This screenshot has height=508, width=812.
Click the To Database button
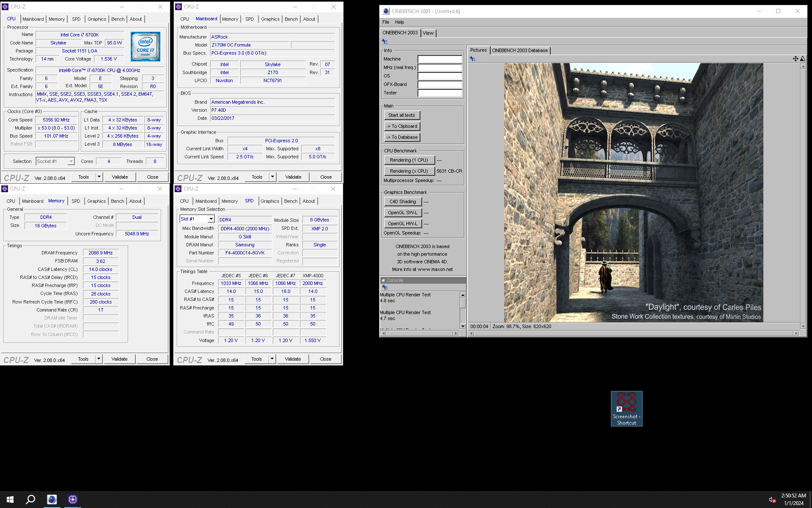402,137
